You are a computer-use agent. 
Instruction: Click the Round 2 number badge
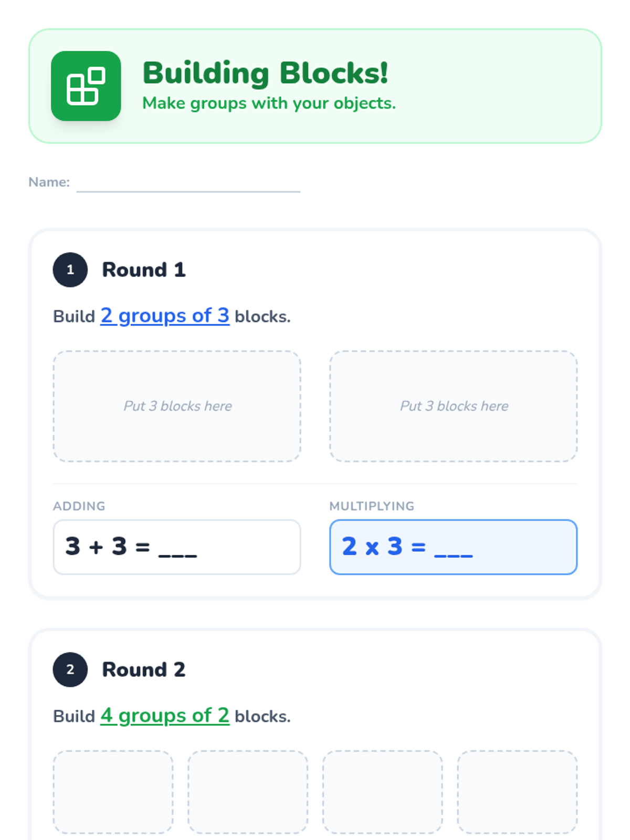tap(70, 669)
